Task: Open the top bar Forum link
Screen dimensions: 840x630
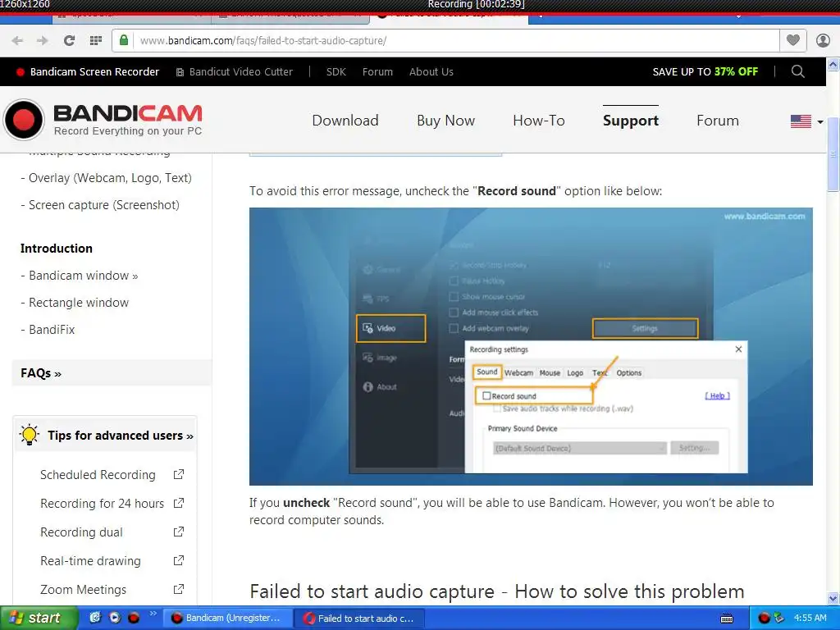Action: pyautogui.click(x=377, y=72)
